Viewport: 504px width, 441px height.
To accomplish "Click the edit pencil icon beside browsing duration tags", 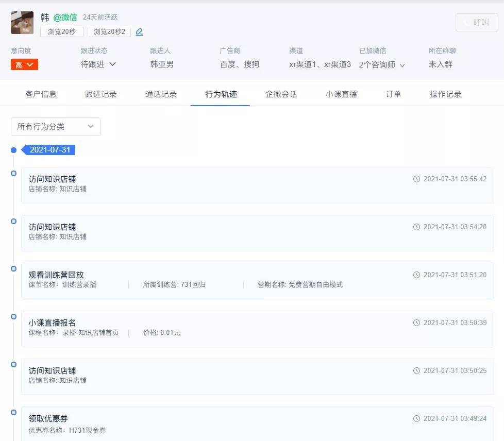I will 139,31.
